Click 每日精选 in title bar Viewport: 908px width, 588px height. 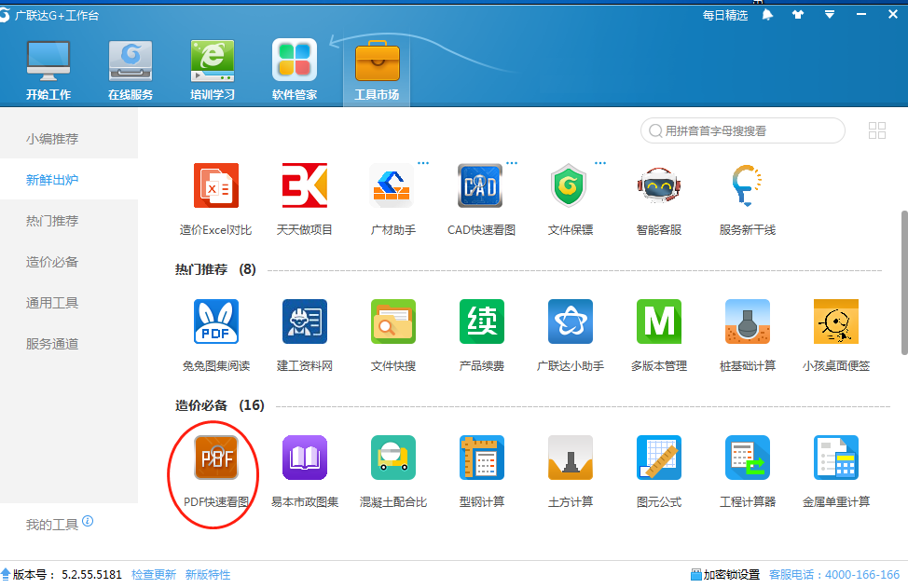725,15
